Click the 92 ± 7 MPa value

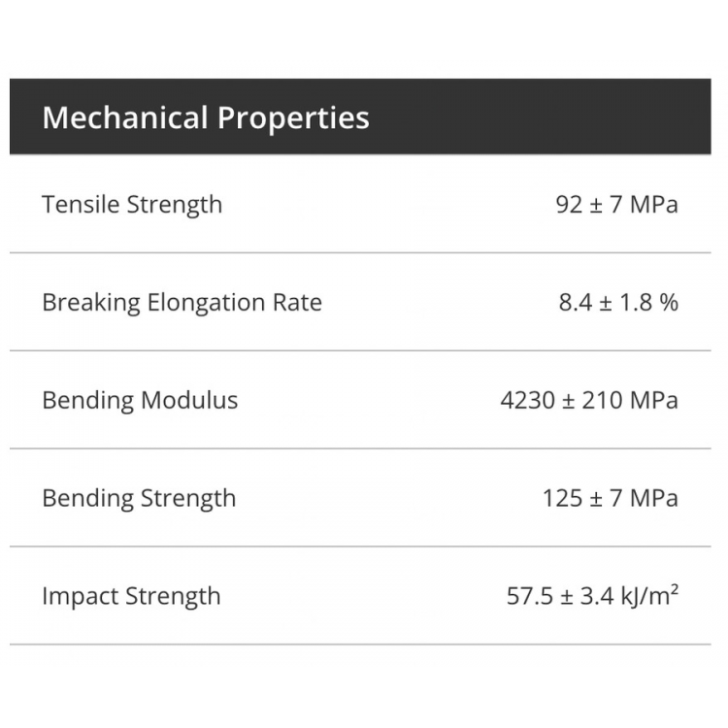point(617,205)
